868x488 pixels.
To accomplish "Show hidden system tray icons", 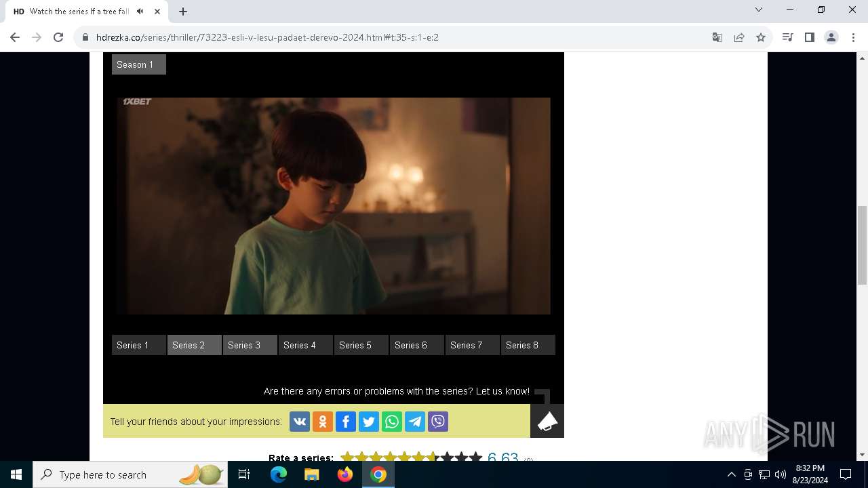I will (732, 474).
